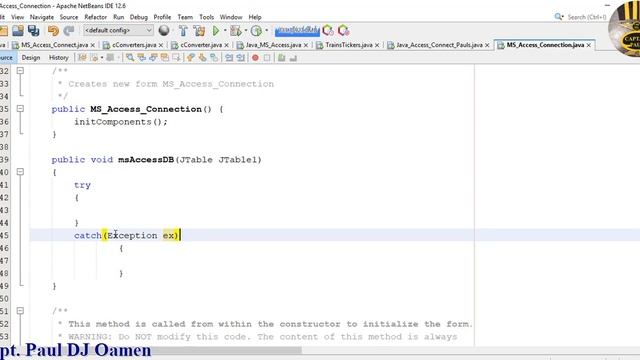Open the Navigate menu
Screen dimensions: 640x360
pos(42,17)
